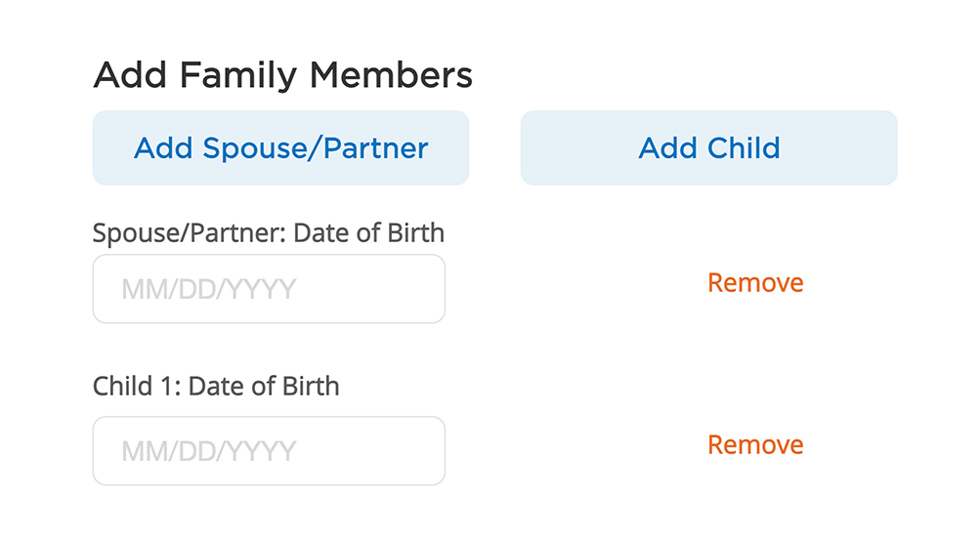The height and width of the screenshot is (537, 980).
Task: Activate the spouse birthdate text box
Action: 269,289
